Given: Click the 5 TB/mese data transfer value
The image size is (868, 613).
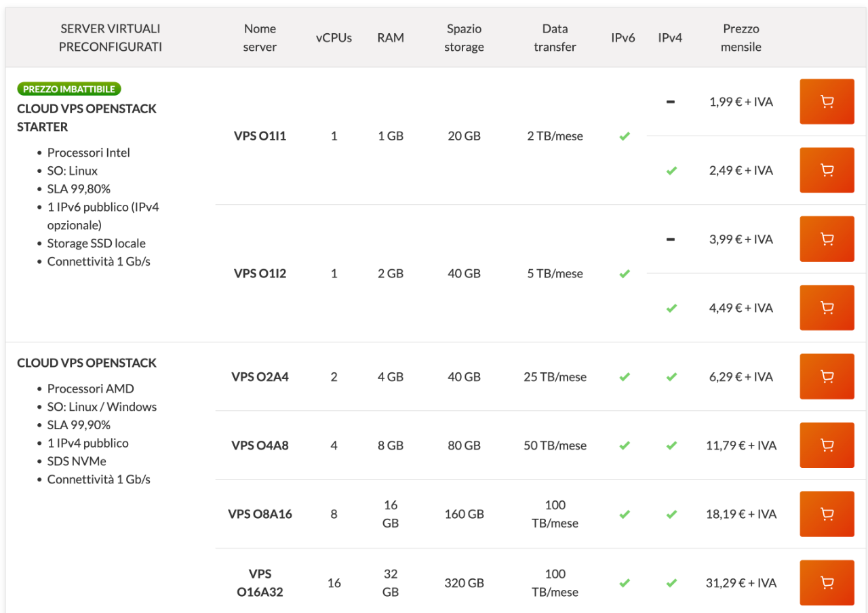Looking at the screenshot, I should [555, 274].
